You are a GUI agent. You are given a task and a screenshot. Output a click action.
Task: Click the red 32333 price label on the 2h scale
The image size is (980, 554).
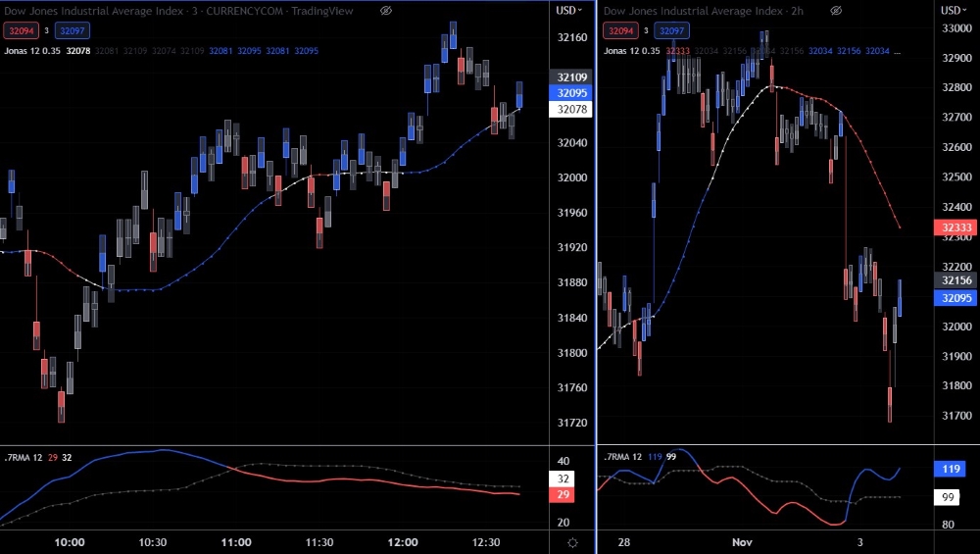(956, 227)
